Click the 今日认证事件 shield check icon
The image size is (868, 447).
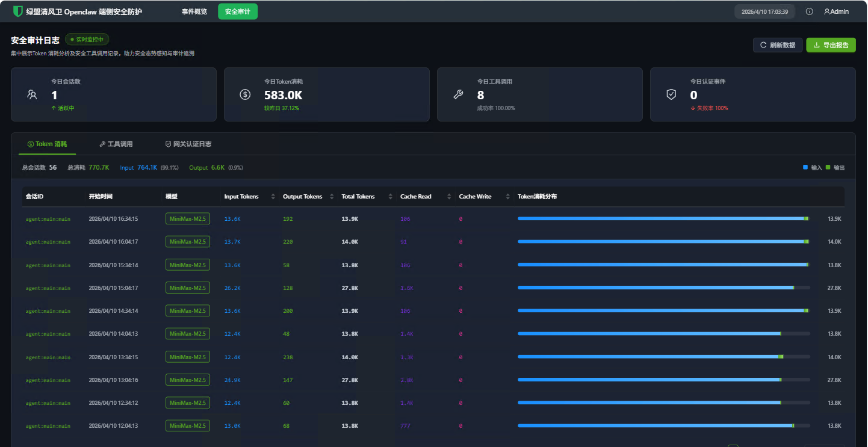pos(671,94)
